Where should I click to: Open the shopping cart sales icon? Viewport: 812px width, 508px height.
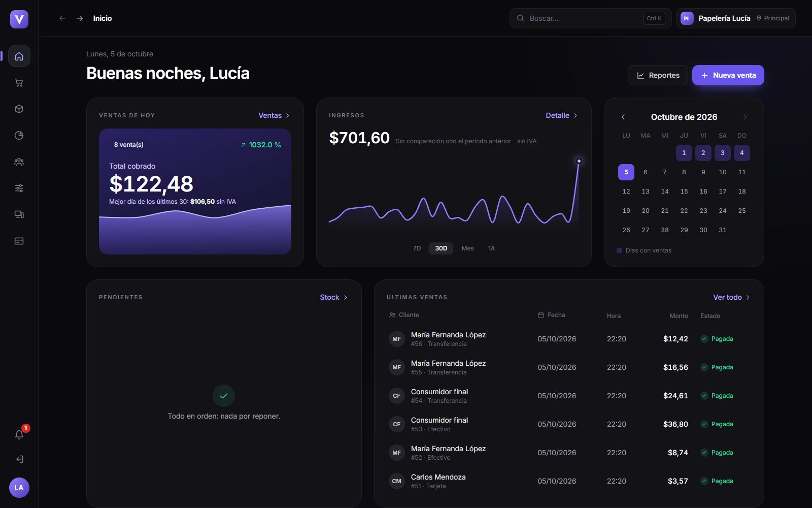19,83
